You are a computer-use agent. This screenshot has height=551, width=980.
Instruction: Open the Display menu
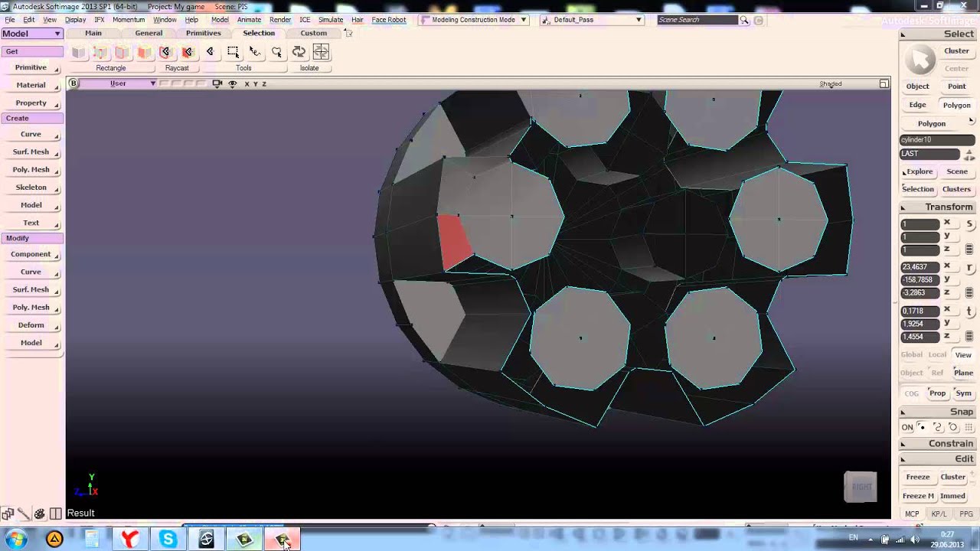point(75,20)
